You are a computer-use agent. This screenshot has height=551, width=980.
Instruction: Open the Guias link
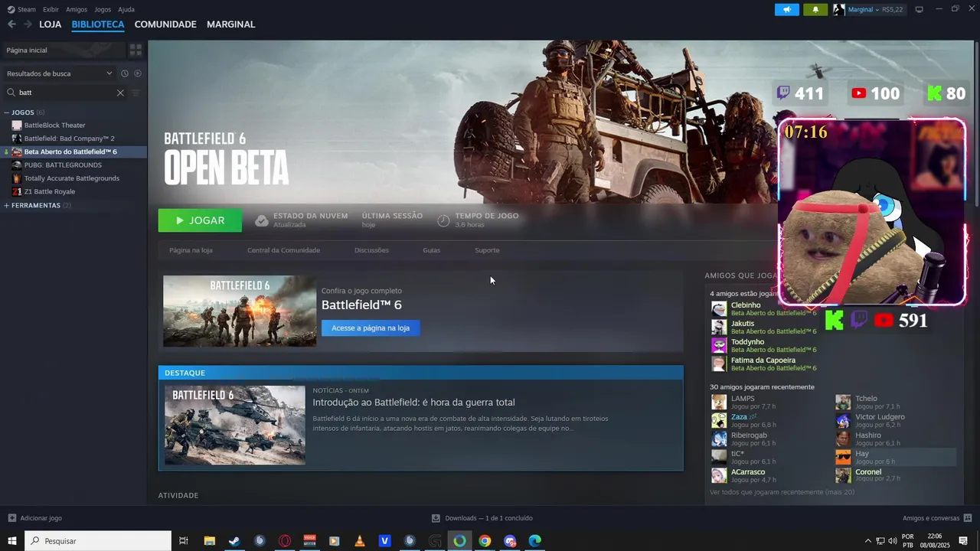pos(431,250)
